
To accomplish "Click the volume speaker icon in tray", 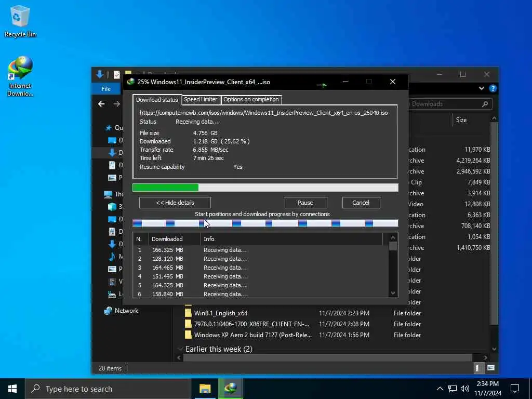I will [465, 389].
